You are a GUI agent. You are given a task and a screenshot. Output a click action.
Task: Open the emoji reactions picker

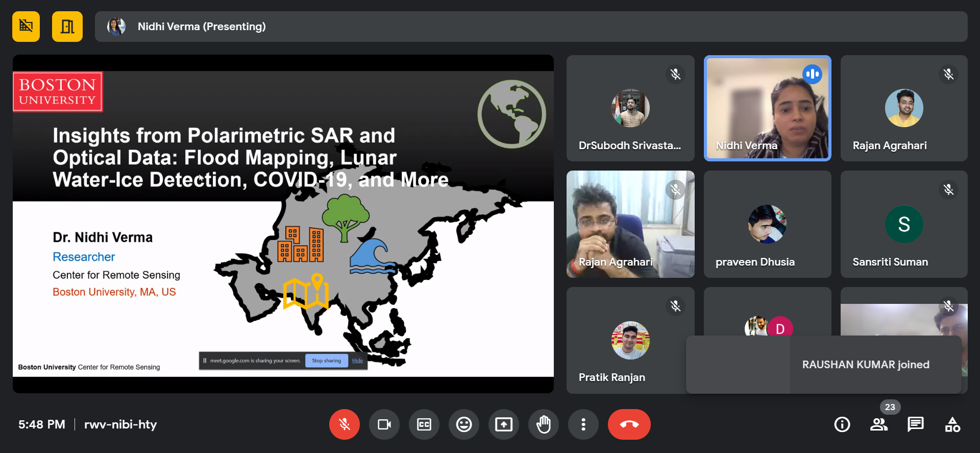(x=464, y=424)
